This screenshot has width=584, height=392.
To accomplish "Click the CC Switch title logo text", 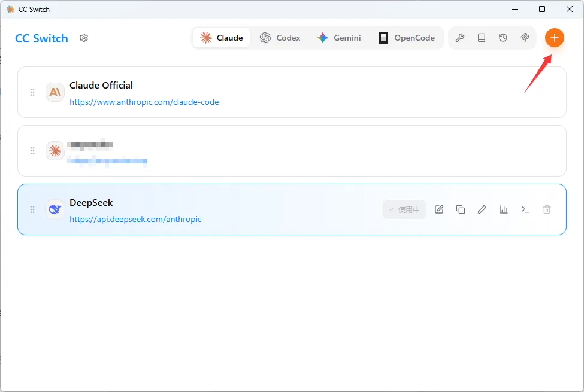I will [x=41, y=38].
